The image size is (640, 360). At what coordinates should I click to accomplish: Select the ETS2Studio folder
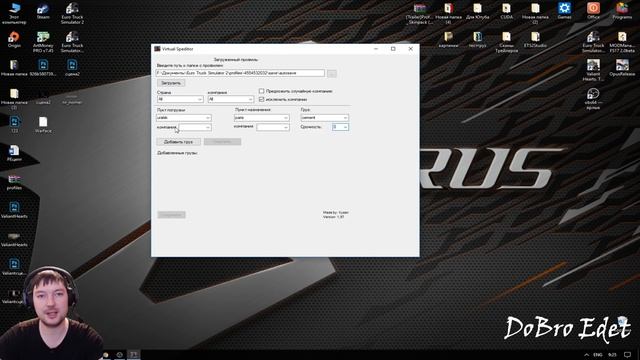pyautogui.click(x=535, y=40)
